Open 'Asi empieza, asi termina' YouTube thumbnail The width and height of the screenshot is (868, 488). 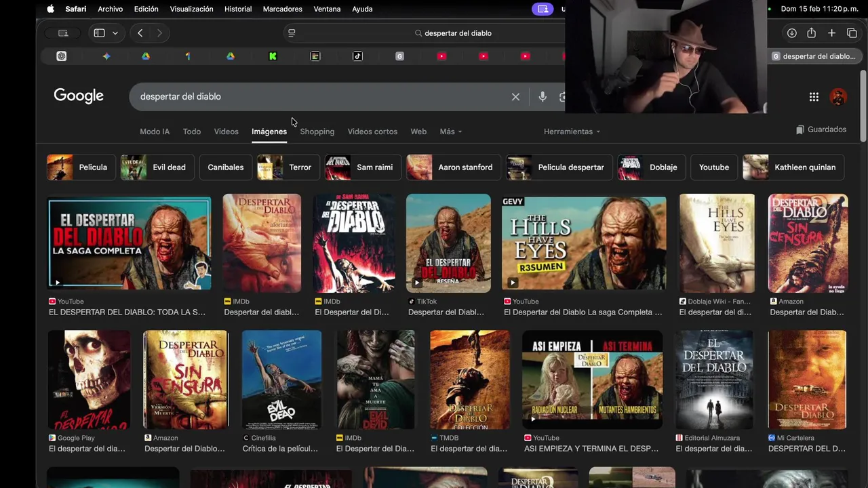click(592, 380)
